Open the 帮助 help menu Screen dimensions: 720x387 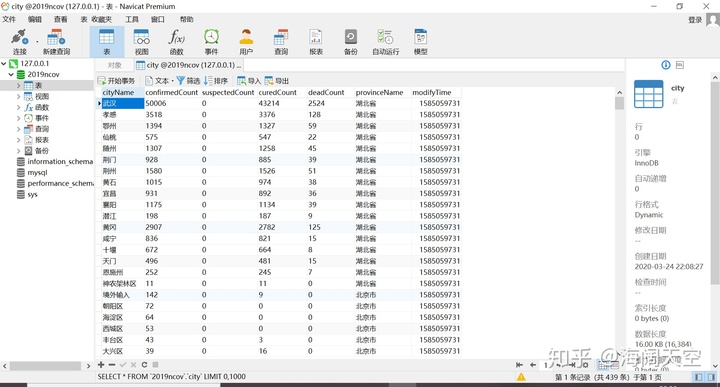[186, 19]
